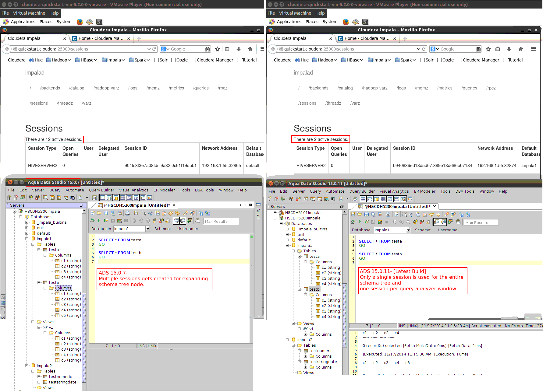Collapse impala1 database in left Servers tree

(27, 239)
